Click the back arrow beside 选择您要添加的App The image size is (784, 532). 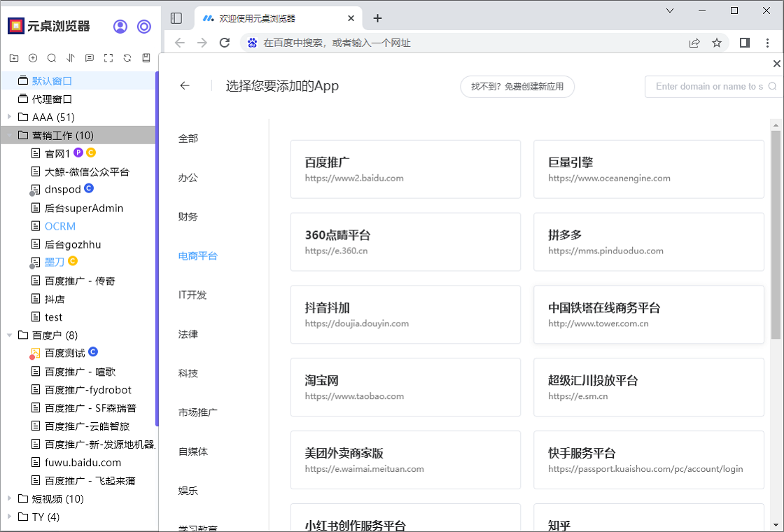[x=185, y=86]
